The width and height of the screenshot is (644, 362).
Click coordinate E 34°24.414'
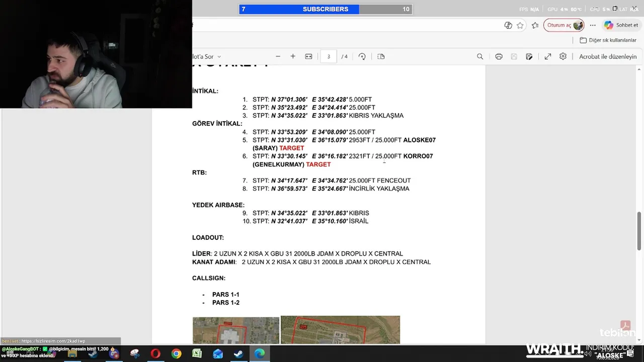[x=330, y=108]
